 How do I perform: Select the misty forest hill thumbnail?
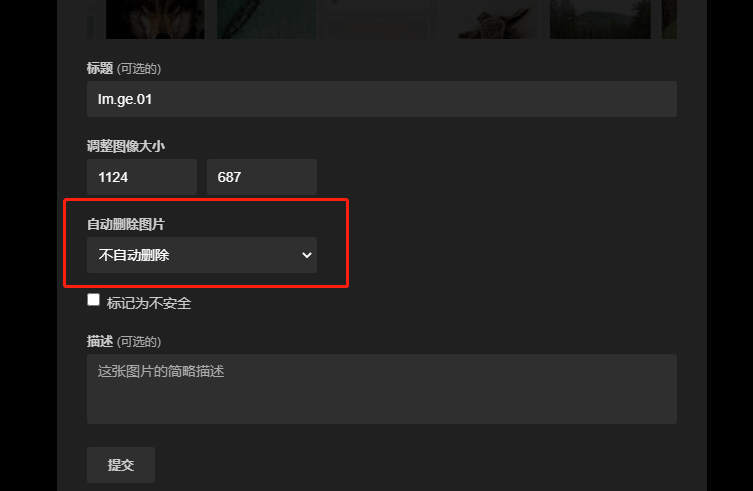pos(600,19)
